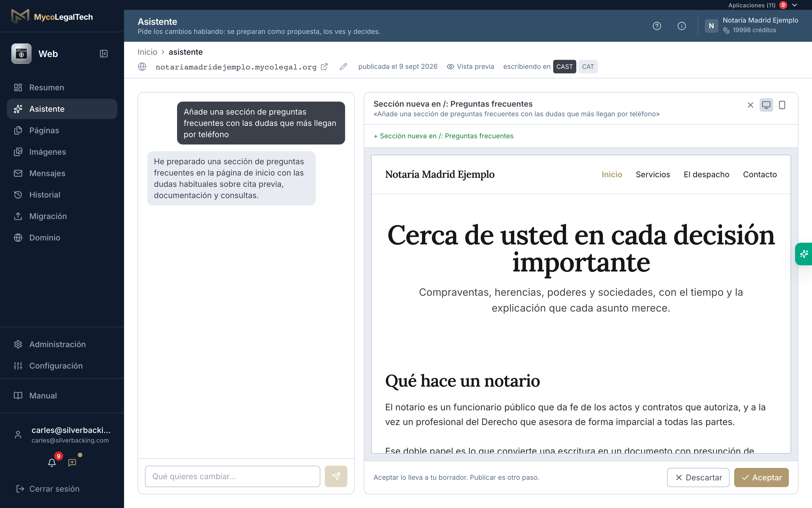
Task: Click the Aceptar button
Action: [x=761, y=478]
